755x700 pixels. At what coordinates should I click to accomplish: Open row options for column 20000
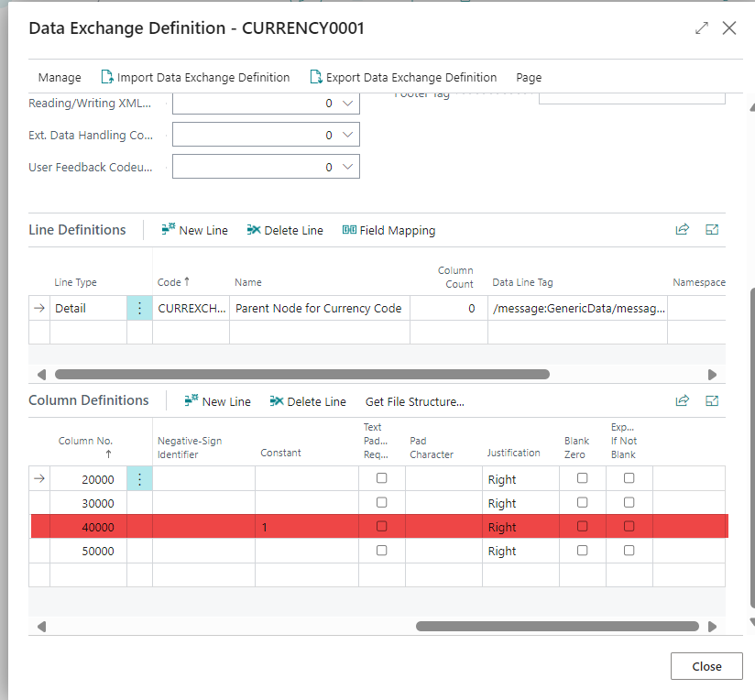[x=139, y=479]
